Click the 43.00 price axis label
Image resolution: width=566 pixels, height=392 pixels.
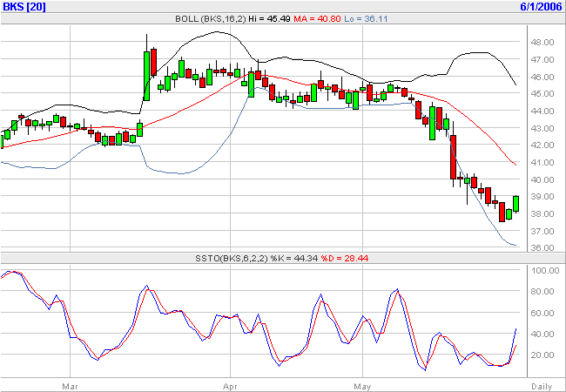pos(542,129)
